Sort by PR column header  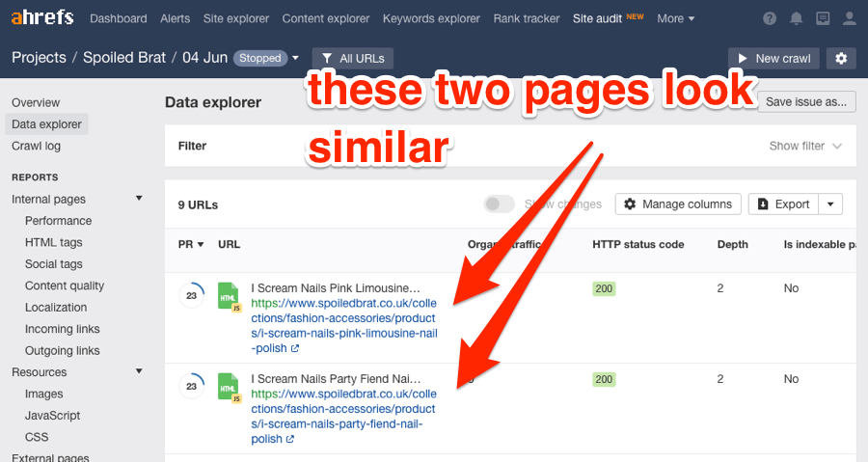coord(191,245)
